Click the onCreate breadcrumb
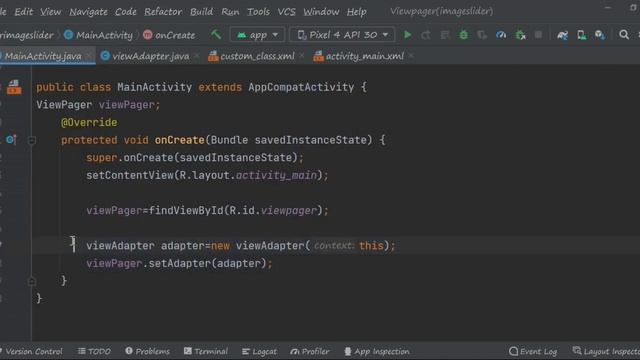 (x=169, y=35)
